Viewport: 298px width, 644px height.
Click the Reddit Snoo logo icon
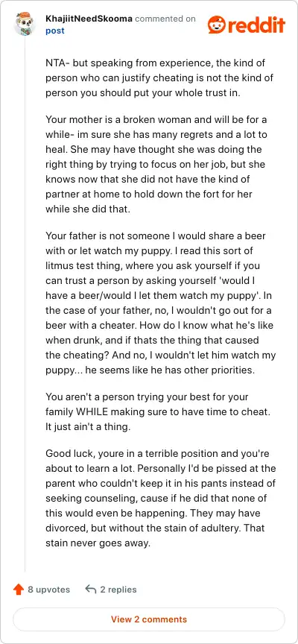click(x=215, y=25)
